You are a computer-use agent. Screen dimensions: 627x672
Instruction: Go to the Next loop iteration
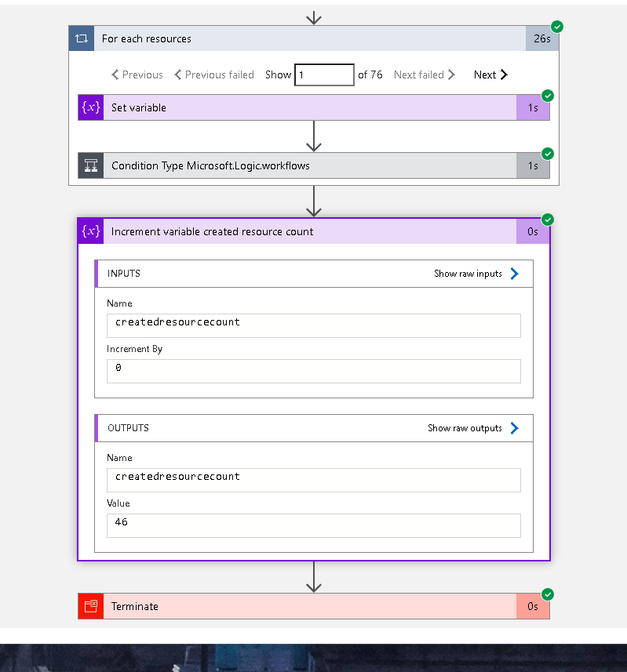click(x=490, y=74)
